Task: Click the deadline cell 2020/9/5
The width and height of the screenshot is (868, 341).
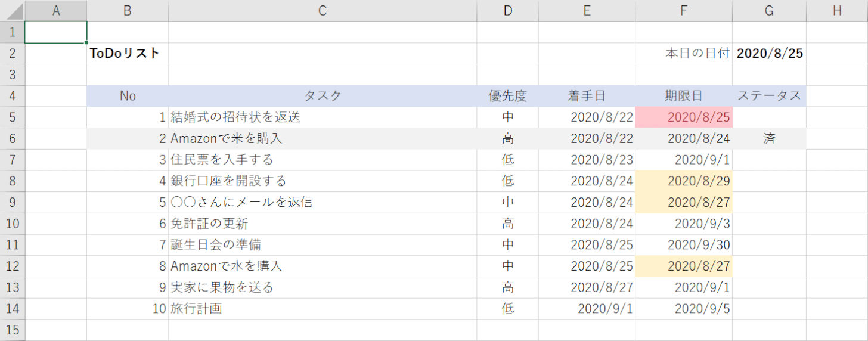Action: [684, 309]
